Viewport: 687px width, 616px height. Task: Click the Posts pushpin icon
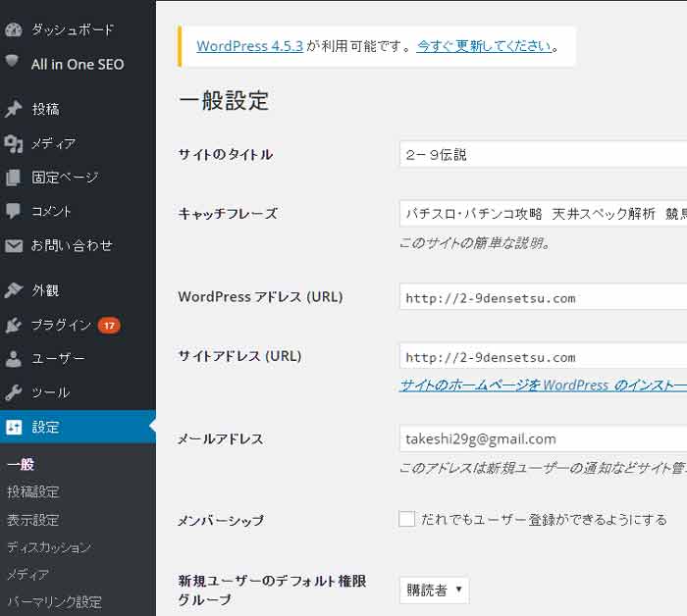13,109
